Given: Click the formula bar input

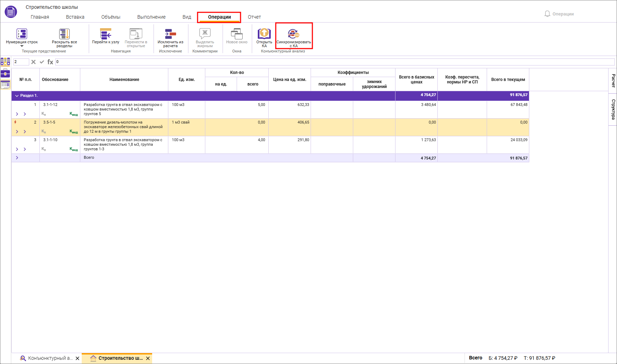Looking at the screenshot, I should pyautogui.click(x=335, y=62).
